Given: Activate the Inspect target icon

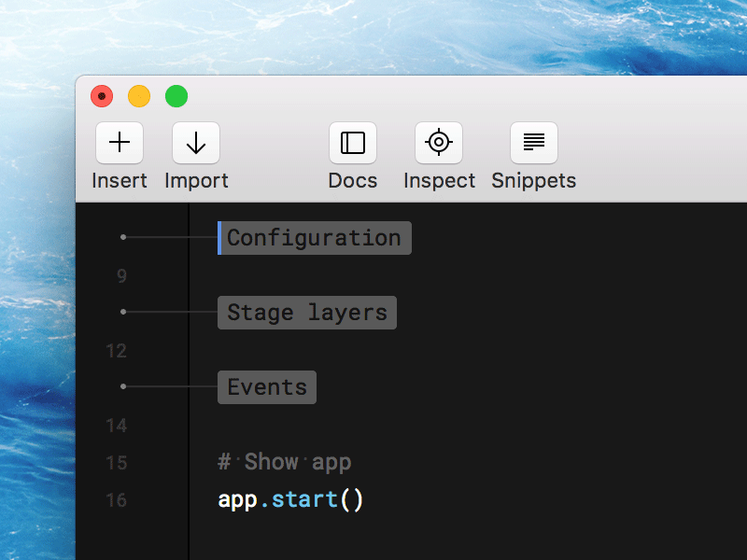Looking at the screenshot, I should click(438, 142).
